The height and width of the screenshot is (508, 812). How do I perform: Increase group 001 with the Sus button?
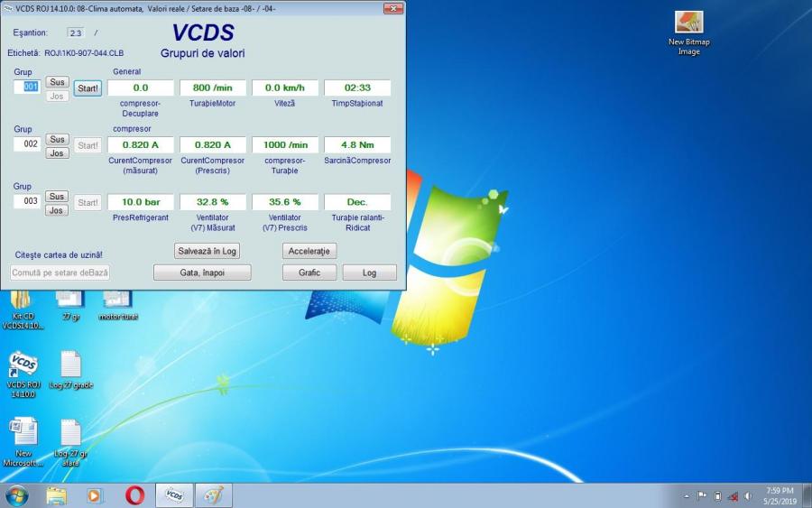click(x=57, y=82)
